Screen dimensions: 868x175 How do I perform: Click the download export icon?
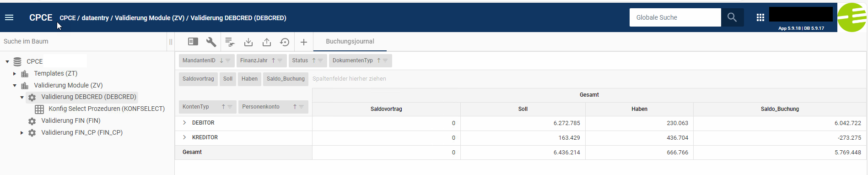pyautogui.click(x=248, y=42)
